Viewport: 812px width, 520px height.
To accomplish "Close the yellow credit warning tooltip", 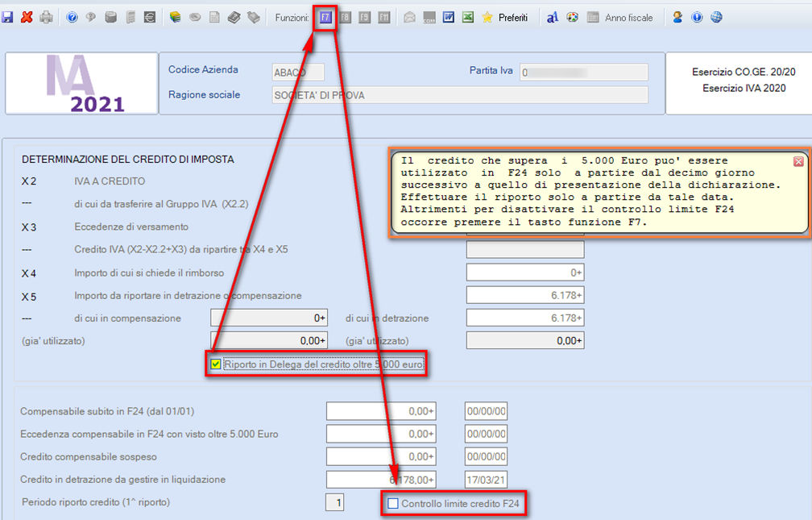I will point(798,161).
